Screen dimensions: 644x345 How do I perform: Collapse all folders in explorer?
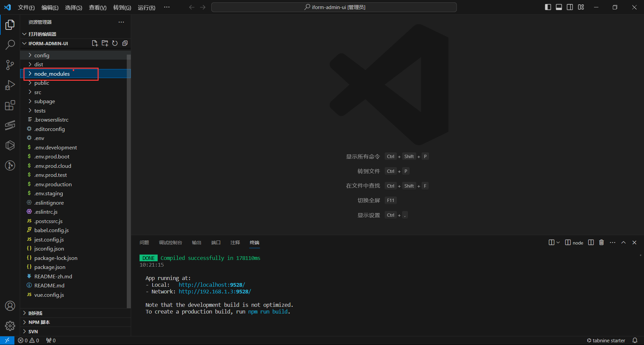125,43
